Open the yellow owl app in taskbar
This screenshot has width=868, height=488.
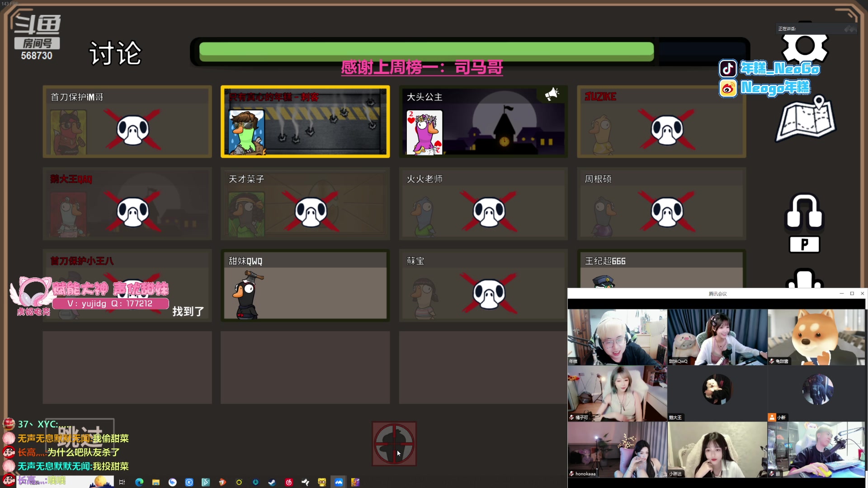(322, 482)
